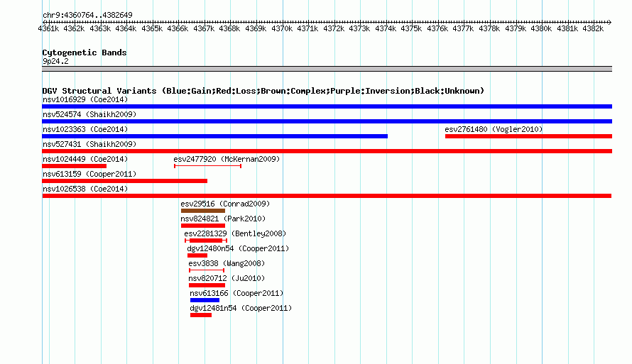Click the 4363k ruler tick label
The image size is (632, 364).
(100, 28)
